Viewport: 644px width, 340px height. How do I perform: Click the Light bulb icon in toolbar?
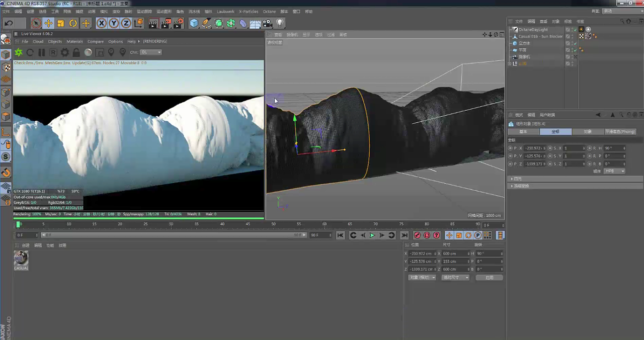280,23
